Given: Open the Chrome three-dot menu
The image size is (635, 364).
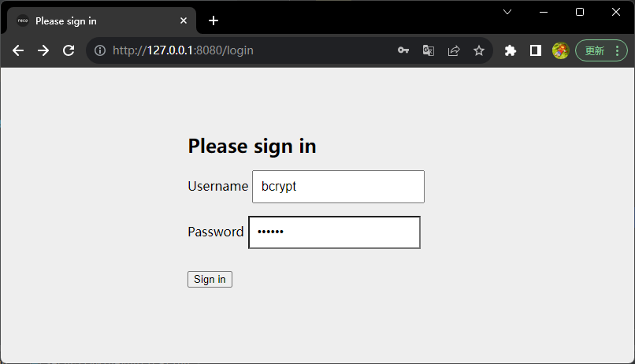Looking at the screenshot, I should coord(617,50).
